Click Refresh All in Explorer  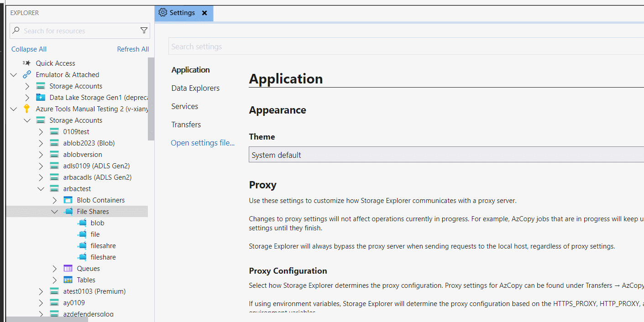tap(133, 49)
